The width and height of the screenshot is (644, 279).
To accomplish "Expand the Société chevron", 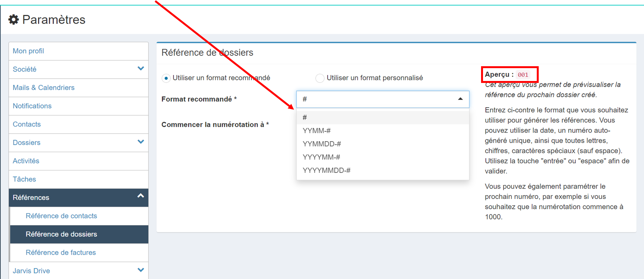I will [x=141, y=68].
